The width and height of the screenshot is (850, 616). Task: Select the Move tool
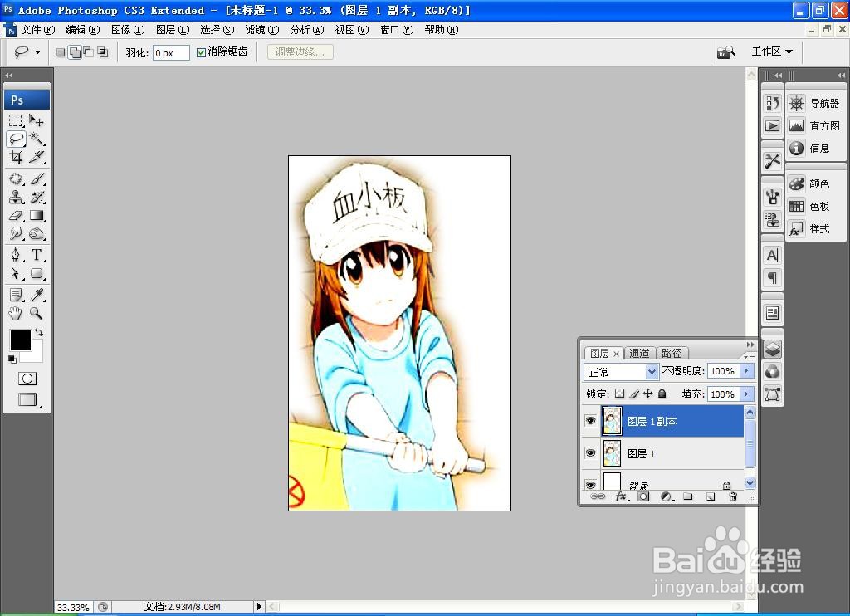(37, 120)
